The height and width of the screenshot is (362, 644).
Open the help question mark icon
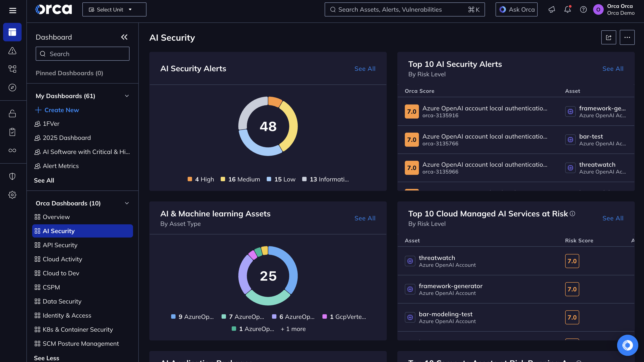coord(583,9)
